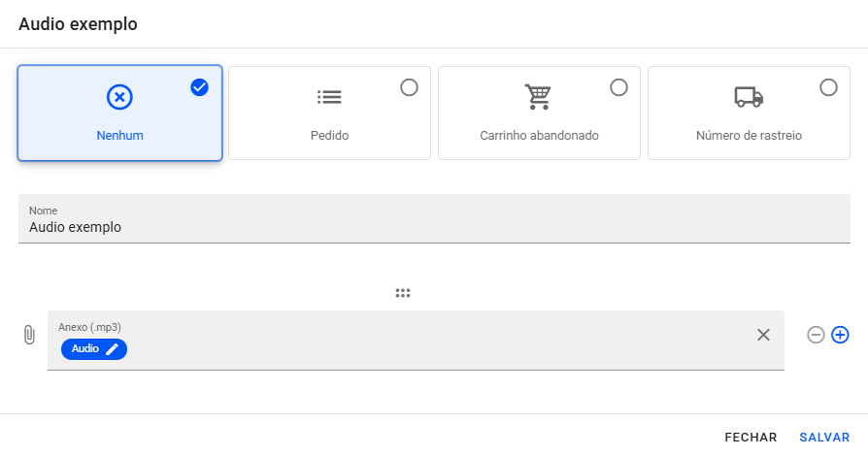
Task: Click the six-dot drag handle
Action: 403,293
